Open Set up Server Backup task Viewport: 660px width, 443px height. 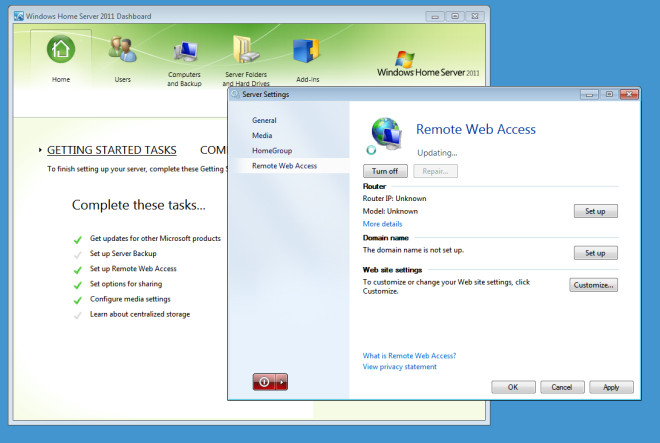(x=123, y=253)
